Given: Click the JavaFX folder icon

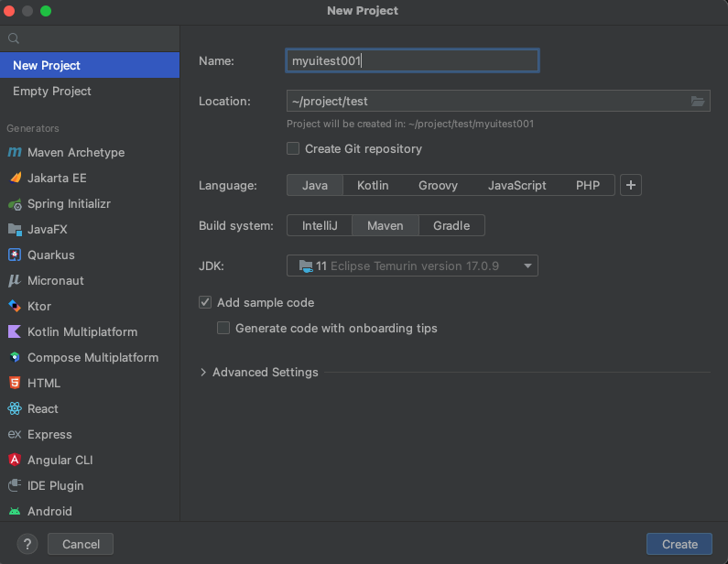Looking at the screenshot, I should click(x=15, y=229).
